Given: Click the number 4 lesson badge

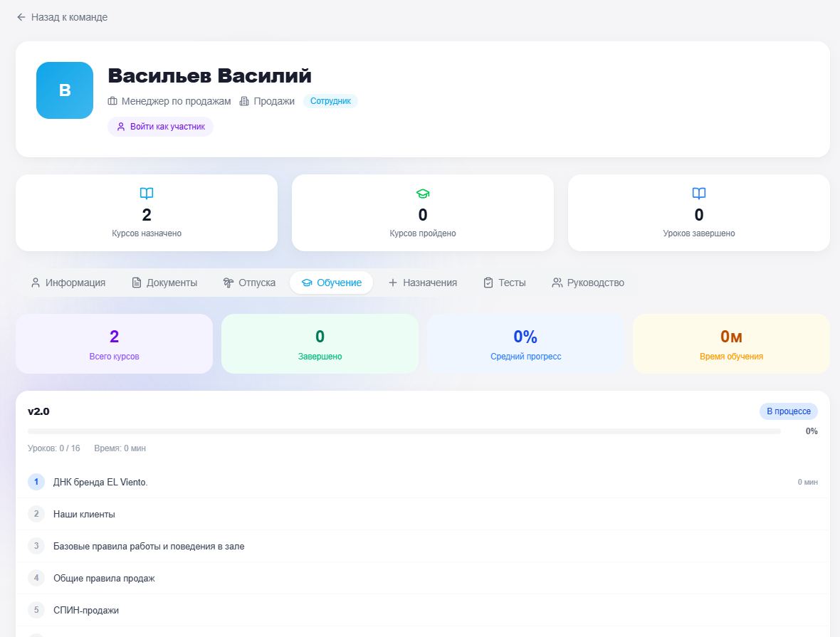Looking at the screenshot, I should point(36,579).
